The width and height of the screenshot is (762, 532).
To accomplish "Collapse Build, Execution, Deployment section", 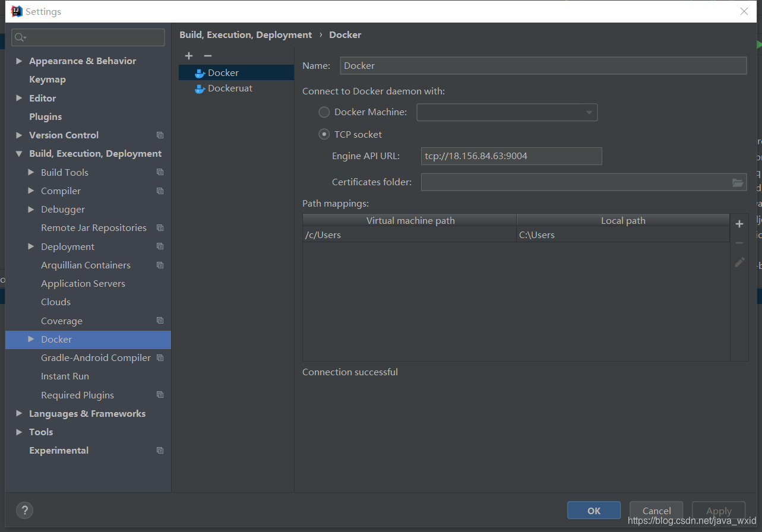I will pos(19,154).
